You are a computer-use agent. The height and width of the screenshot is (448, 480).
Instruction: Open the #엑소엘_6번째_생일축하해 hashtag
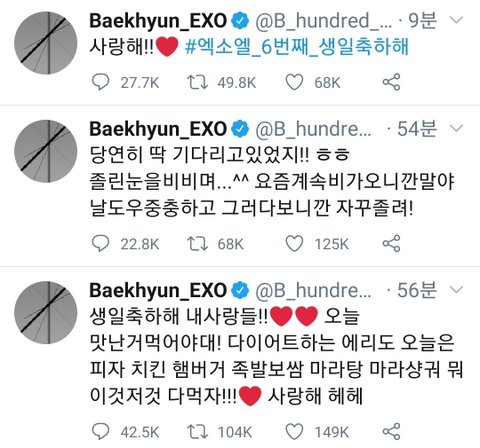[297, 47]
